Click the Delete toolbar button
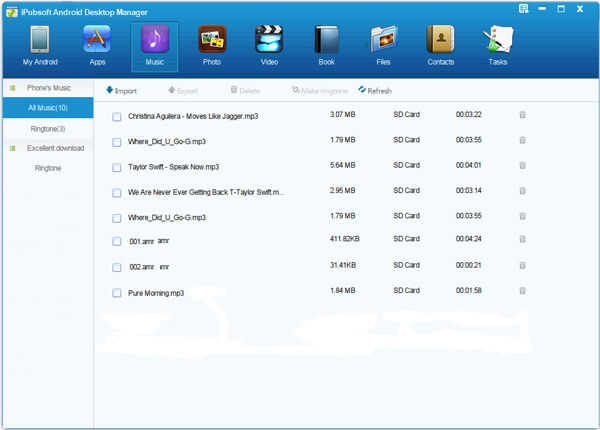Image resolution: width=600 pixels, height=430 pixels. click(x=245, y=91)
